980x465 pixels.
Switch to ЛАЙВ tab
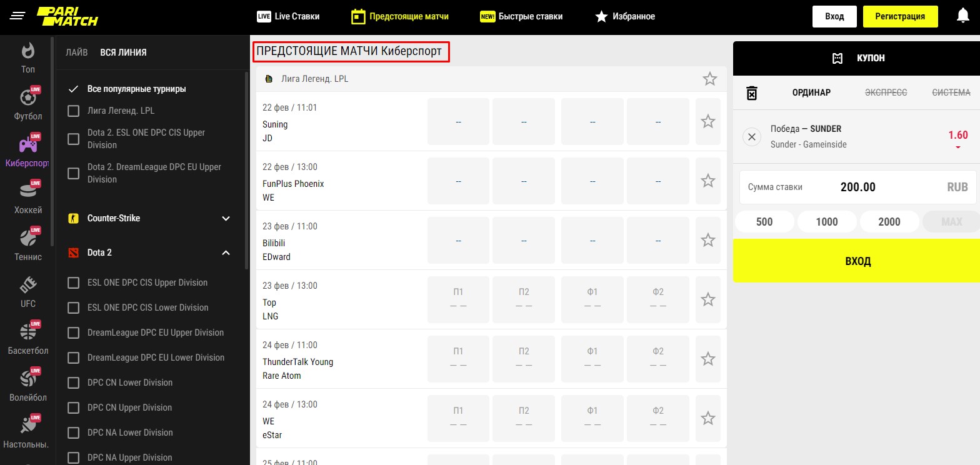coord(77,52)
